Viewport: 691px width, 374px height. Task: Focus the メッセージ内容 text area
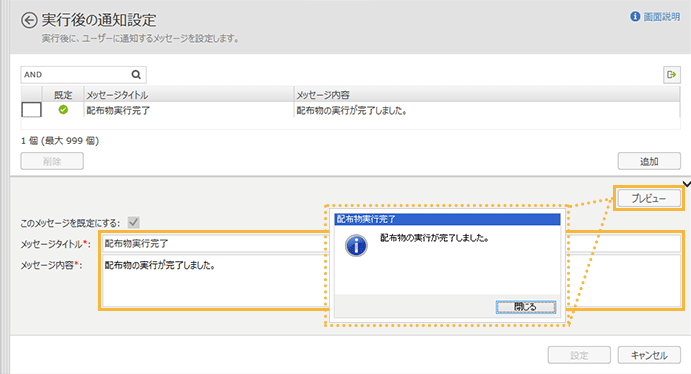(392, 281)
